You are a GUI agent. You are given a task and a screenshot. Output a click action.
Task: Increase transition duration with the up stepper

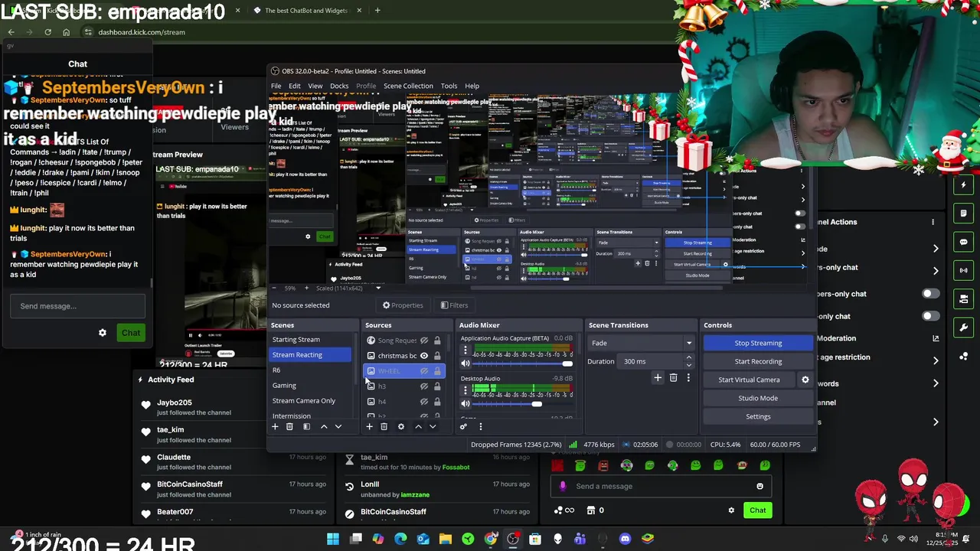[x=688, y=357]
